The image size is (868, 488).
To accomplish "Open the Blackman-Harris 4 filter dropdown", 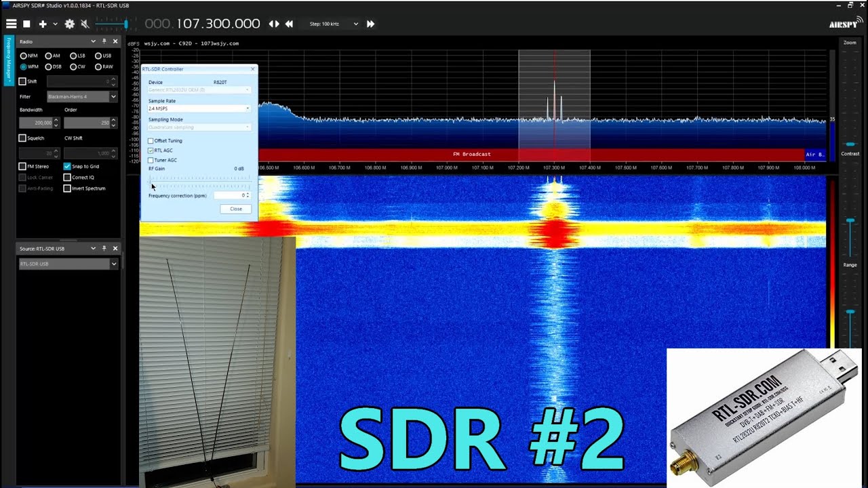I will coord(81,97).
